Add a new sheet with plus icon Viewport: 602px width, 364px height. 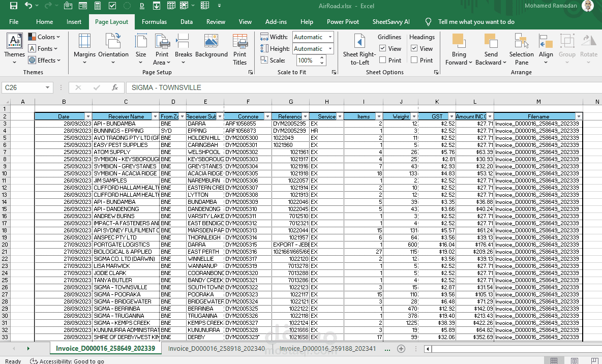pyautogui.click(x=401, y=349)
